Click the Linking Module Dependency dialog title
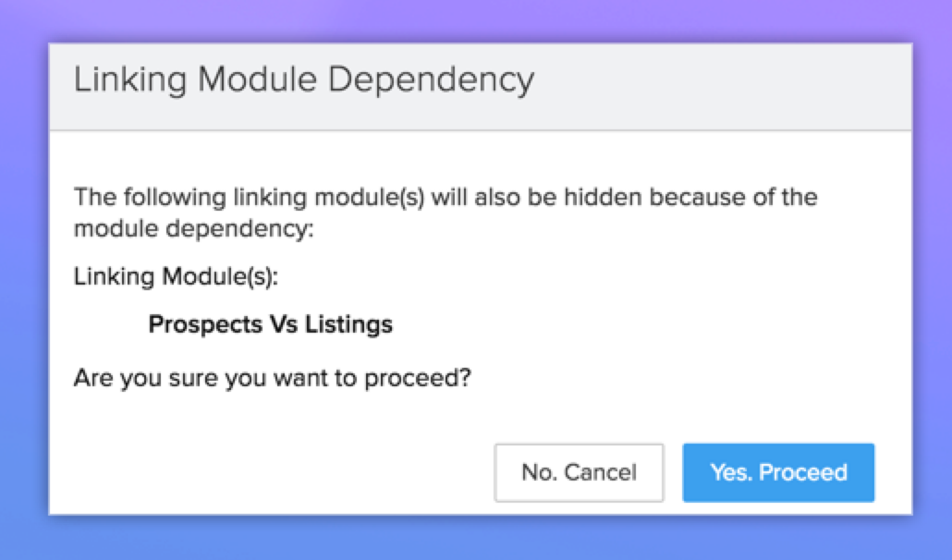 tap(303, 80)
